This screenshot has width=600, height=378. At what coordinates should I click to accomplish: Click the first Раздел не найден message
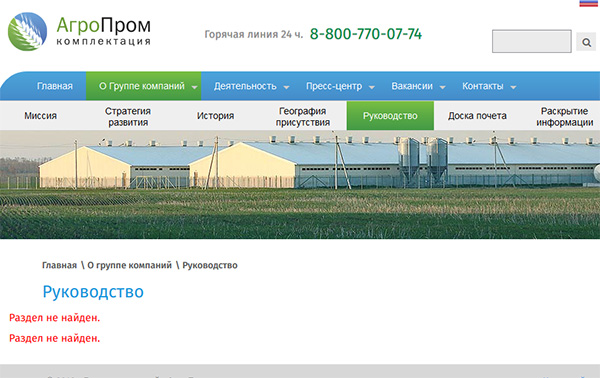click(x=54, y=318)
